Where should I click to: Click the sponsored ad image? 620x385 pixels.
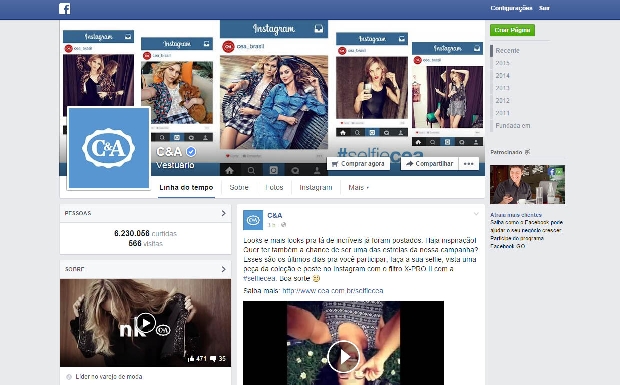(x=527, y=185)
